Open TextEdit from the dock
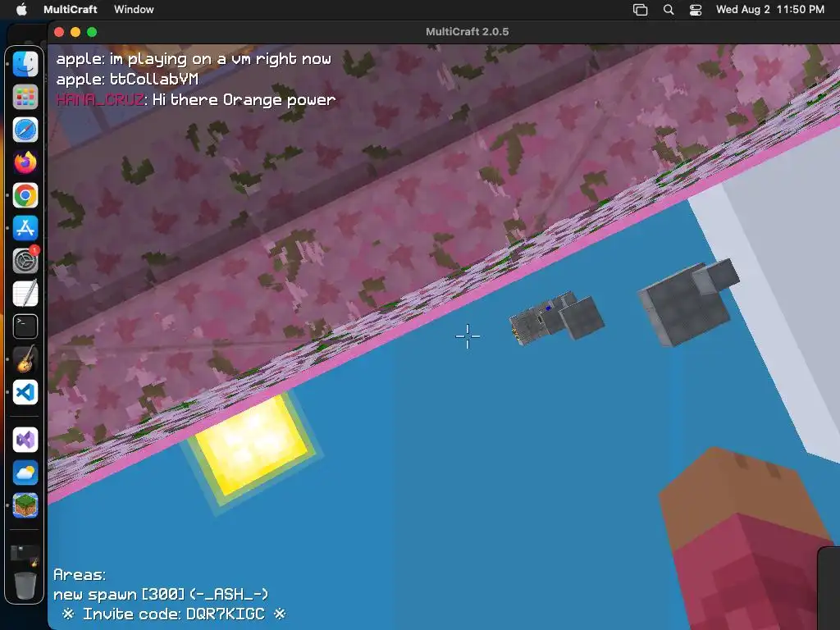Image resolution: width=840 pixels, height=630 pixels. (25, 294)
